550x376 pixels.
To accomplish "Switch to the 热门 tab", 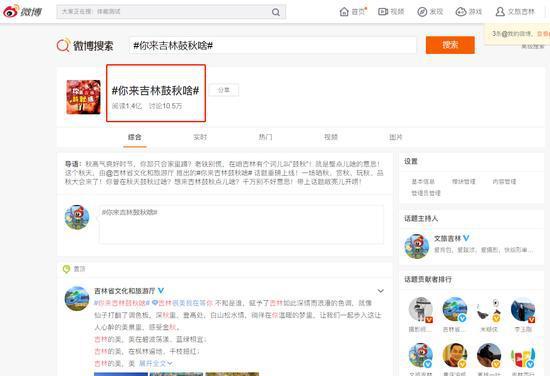I will click(265, 137).
